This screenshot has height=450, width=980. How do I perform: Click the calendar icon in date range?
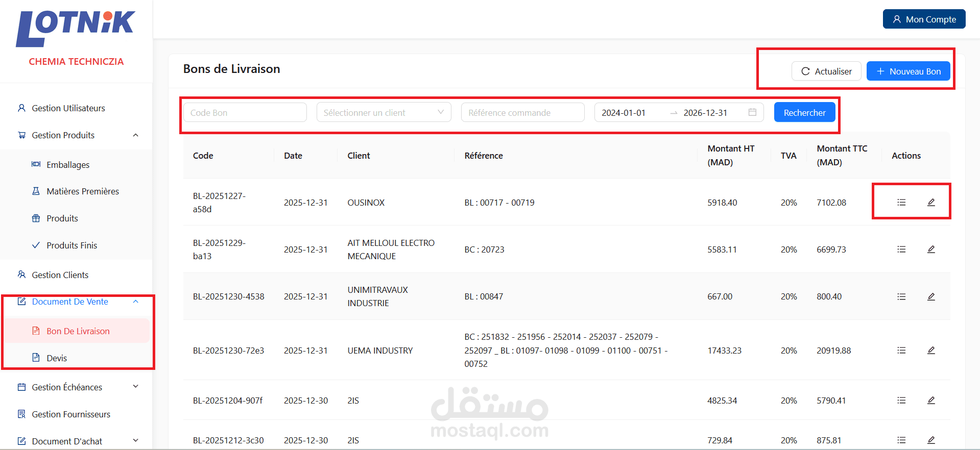coord(752,112)
